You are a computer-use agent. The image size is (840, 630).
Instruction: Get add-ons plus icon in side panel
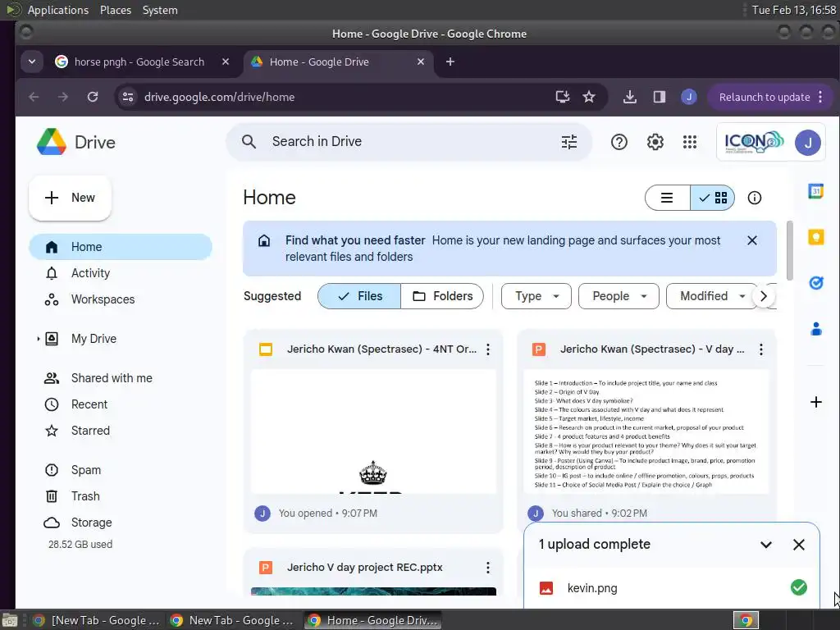click(815, 402)
